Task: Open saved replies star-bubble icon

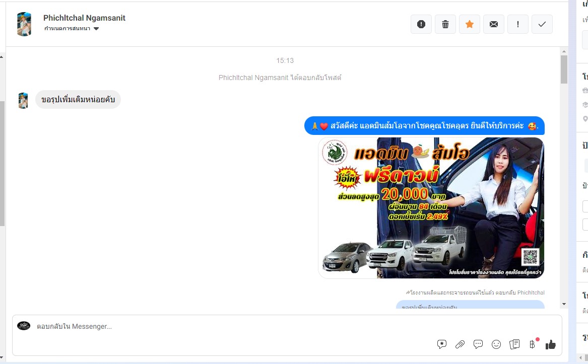Action: pyautogui.click(x=442, y=344)
